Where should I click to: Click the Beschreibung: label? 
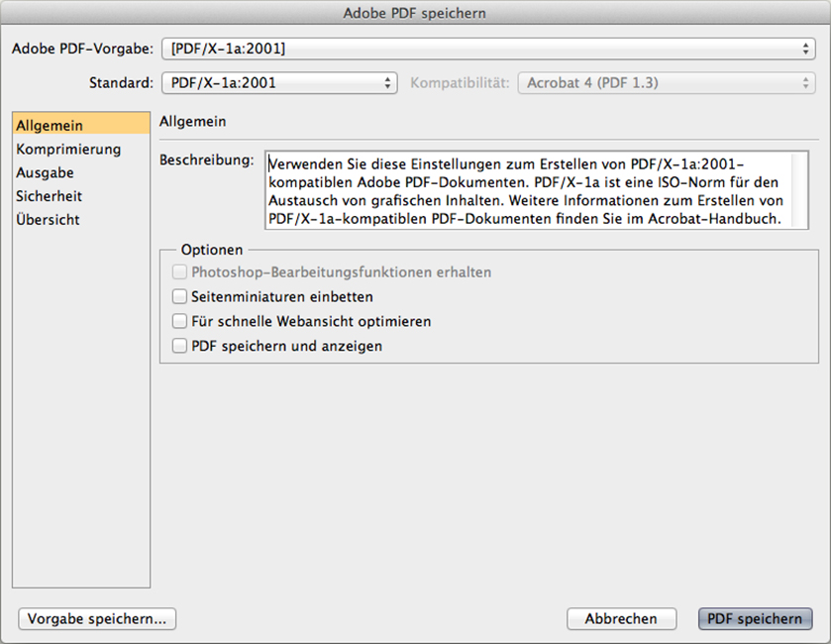pos(207,161)
